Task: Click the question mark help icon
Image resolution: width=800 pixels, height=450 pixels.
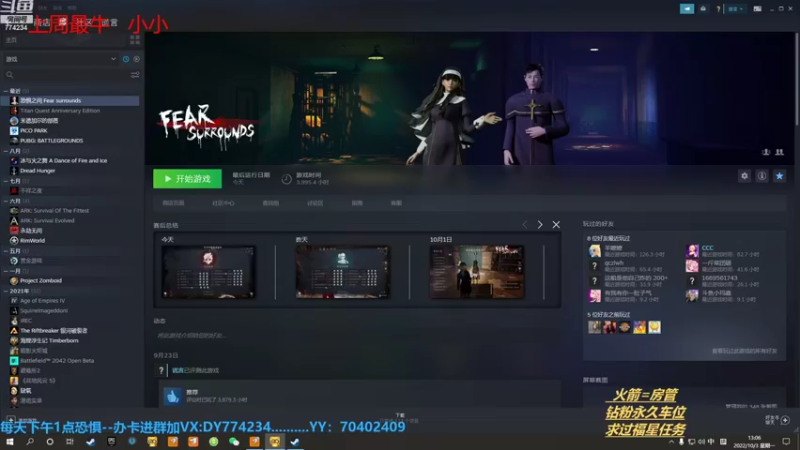Action: point(718,9)
